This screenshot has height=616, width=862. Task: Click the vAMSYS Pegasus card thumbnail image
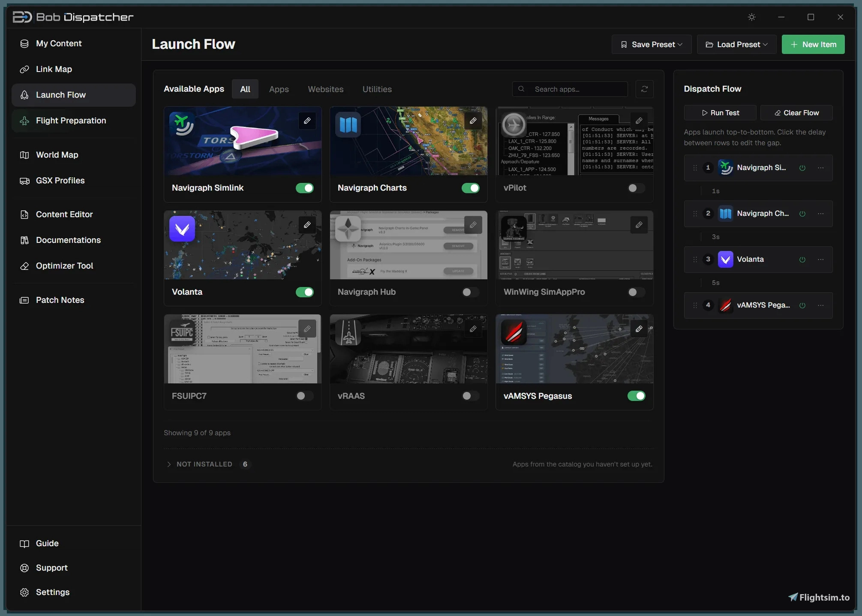coord(574,349)
